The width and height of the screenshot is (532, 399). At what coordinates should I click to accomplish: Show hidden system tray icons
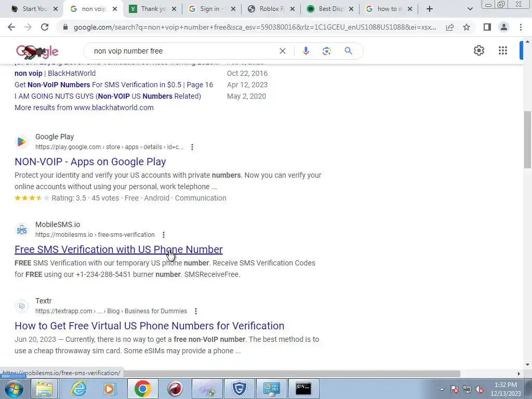(442, 389)
